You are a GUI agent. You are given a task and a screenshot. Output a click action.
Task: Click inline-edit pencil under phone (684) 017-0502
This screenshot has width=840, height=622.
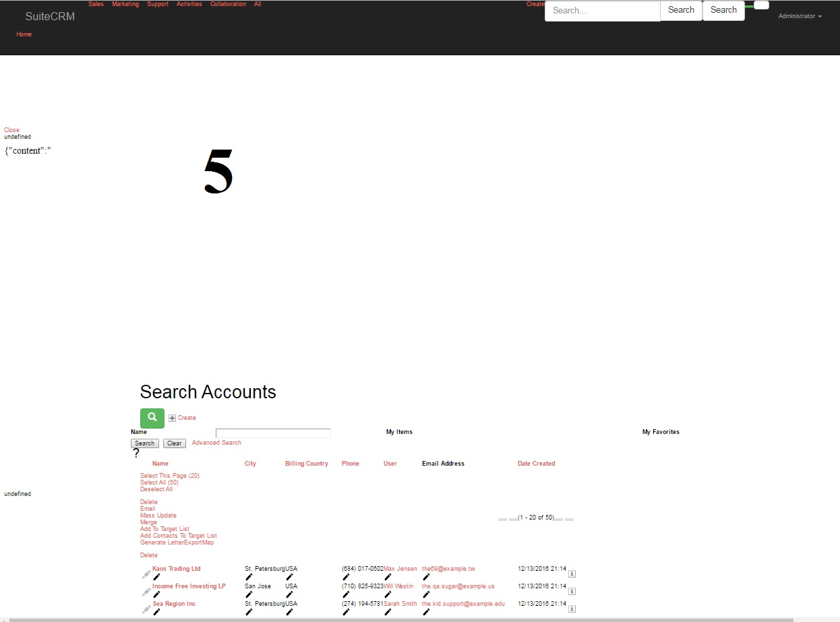(346, 577)
